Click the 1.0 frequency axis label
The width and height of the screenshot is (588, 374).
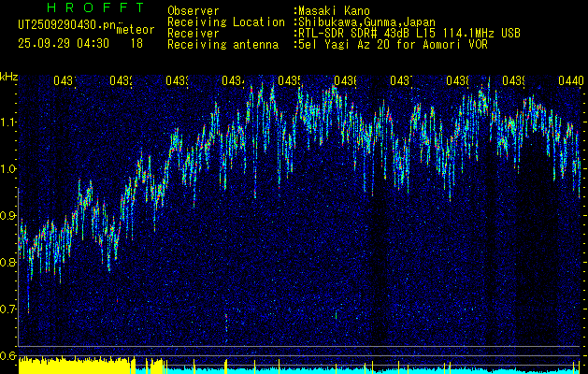point(8,168)
